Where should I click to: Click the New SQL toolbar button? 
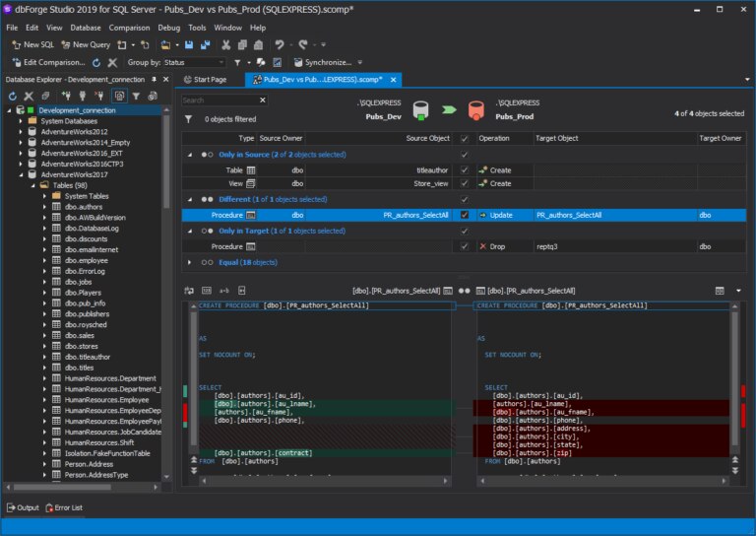point(32,45)
